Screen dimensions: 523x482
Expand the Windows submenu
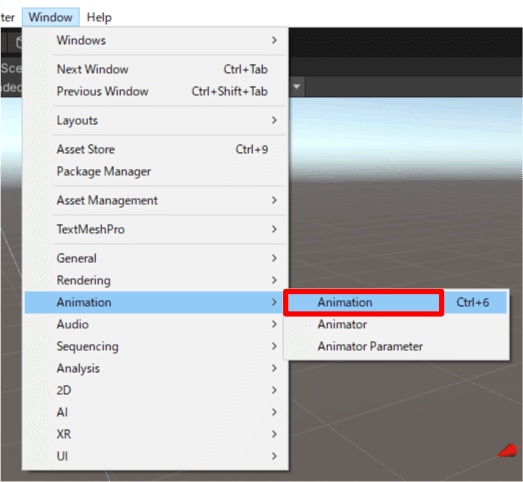click(155, 40)
